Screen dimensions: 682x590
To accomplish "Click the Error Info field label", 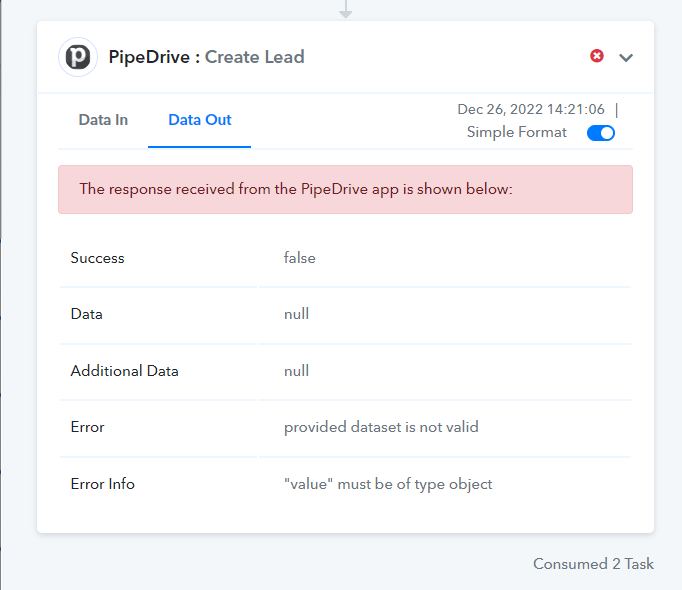I will [x=103, y=484].
